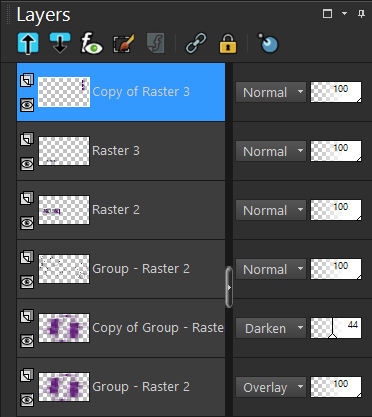Toggle layer effects visibility icon

pyautogui.click(x=92, y=43)
